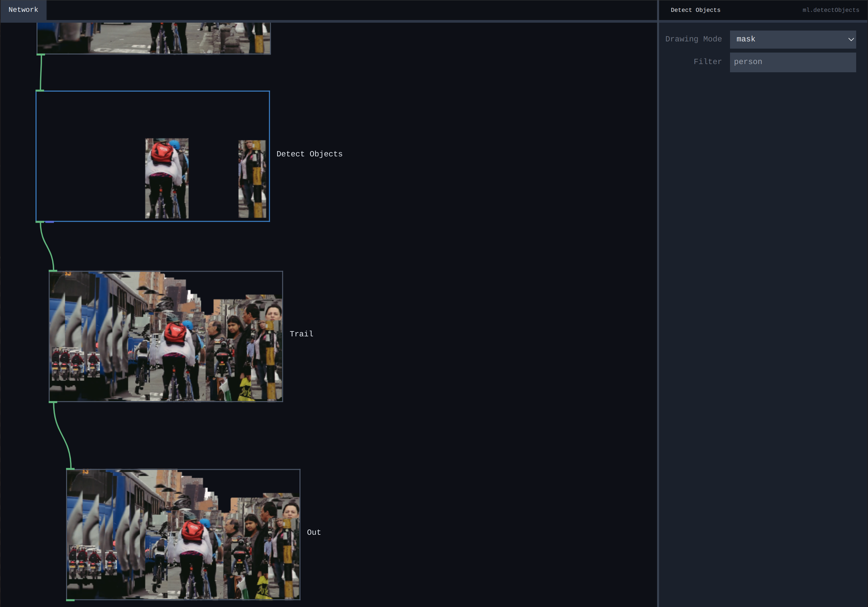868x607 pixels.
Task: Click the Trail node name label
Action: [x=301, y=334]
